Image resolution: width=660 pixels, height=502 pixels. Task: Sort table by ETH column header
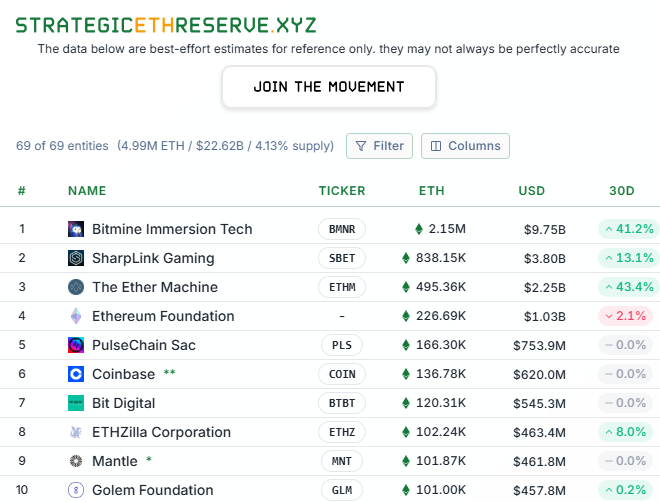click(431, 191)
